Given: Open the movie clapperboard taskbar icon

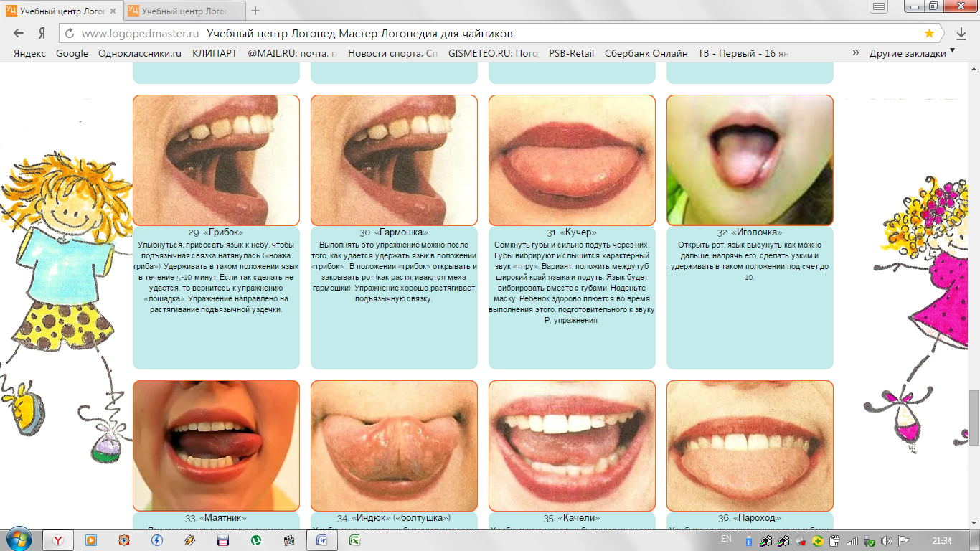Looking at the screenshot, I should pos(289,540).
